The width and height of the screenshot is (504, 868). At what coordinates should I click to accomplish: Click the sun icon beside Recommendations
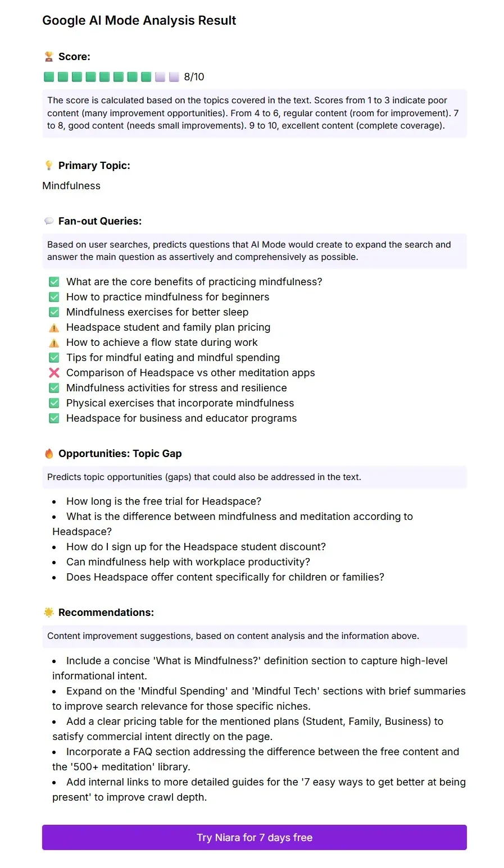[49, 613]
